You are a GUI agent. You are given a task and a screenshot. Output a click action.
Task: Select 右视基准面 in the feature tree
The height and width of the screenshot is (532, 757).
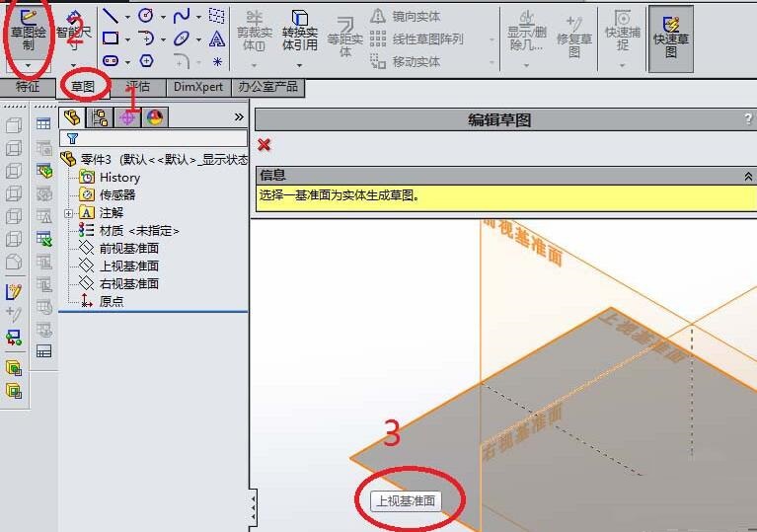pos(119,284)
